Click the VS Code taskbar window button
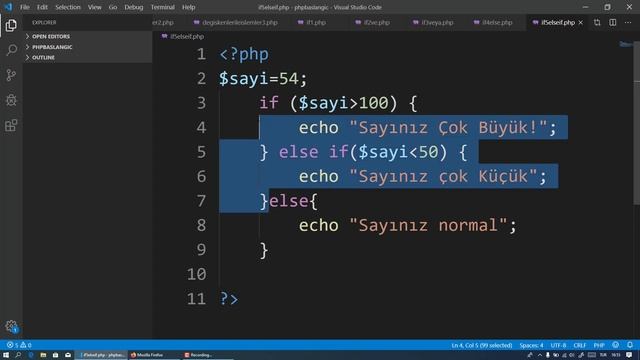The height and width of the screenshot is (360, 640). (101, 355)
